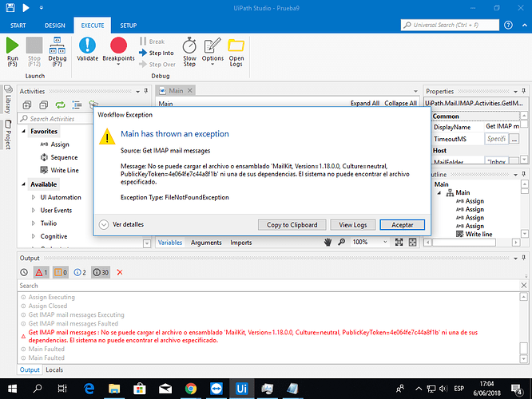532x399 pixels.
Task: Click the Copy to Clipboard button
Action: point(292,225)
